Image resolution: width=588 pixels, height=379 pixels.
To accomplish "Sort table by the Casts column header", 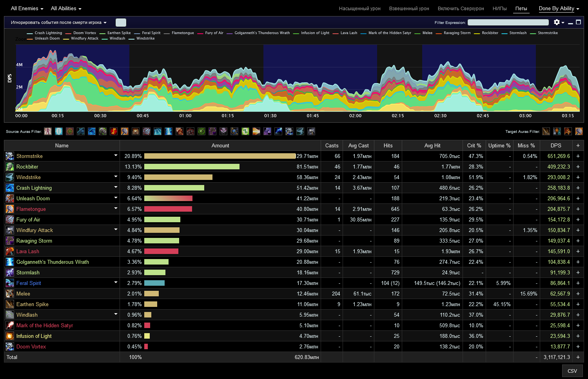I will tap(332, 145).
